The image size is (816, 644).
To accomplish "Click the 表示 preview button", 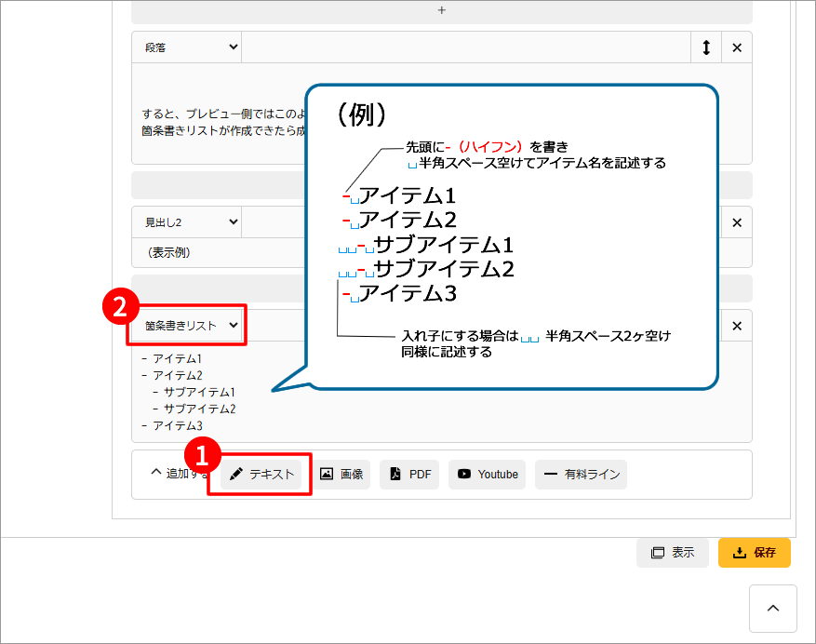I will [673, 553].
